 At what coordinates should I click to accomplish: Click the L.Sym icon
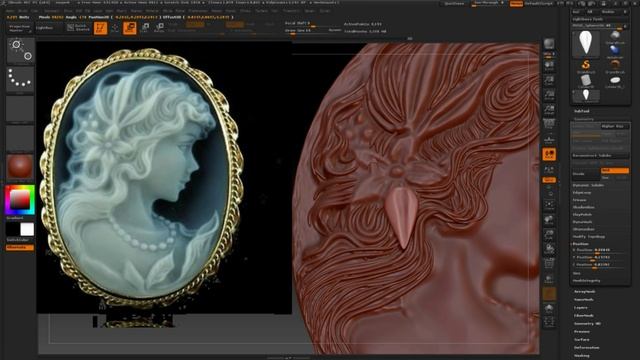pos(549,169)
